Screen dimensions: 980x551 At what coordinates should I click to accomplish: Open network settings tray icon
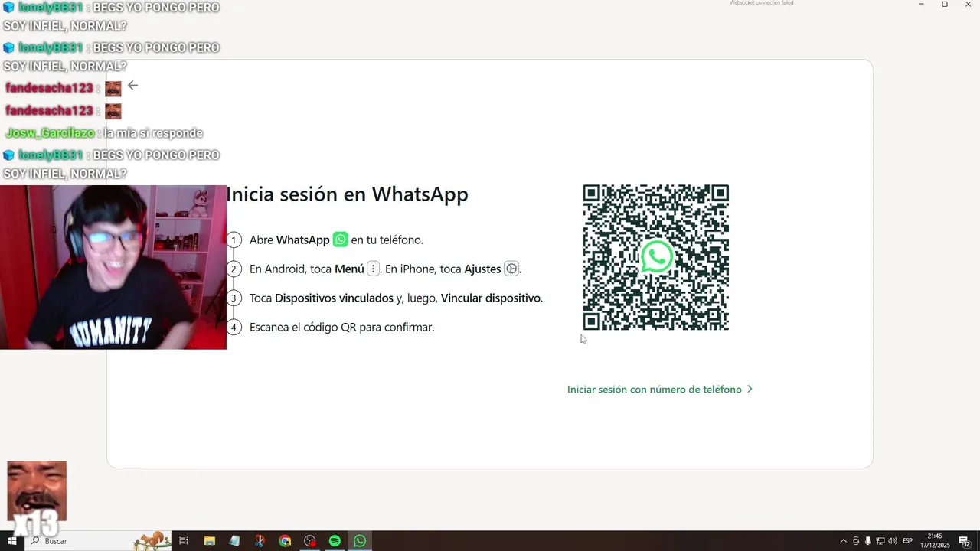point(880,541)
